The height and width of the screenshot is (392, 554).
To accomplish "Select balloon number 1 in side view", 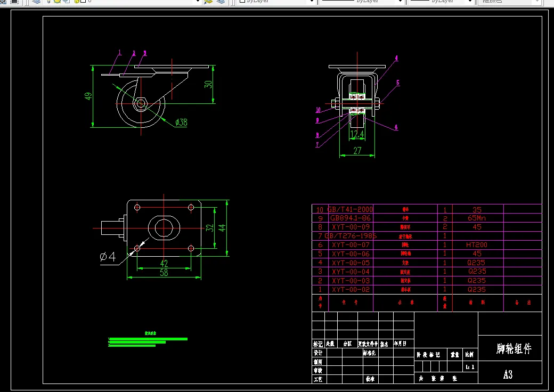I will [119, 53].
